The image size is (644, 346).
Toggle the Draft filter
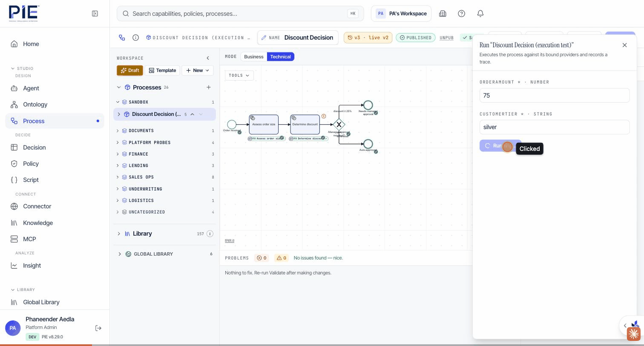130,70
